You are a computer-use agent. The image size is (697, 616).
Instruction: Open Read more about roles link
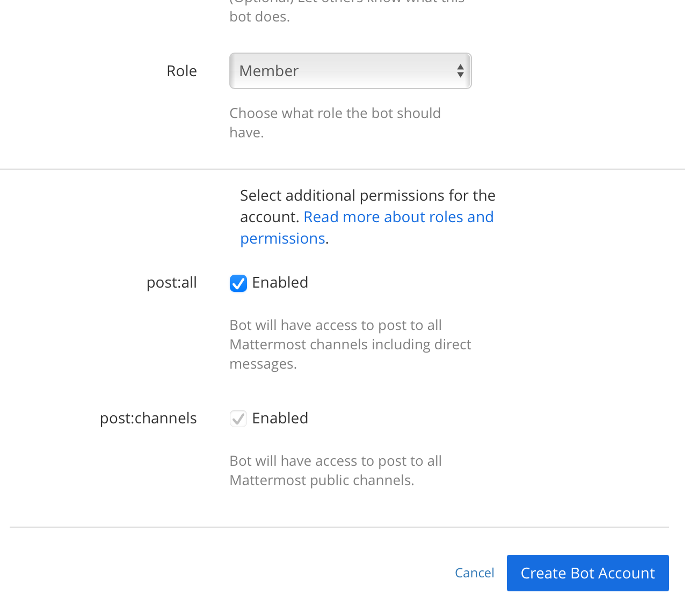click(x=398, y=217)
